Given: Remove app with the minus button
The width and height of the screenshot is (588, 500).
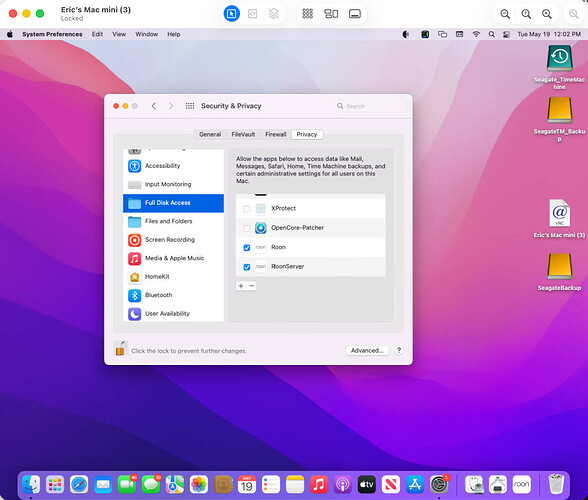Looking at the screenshot, I should [x=252, y=286].
